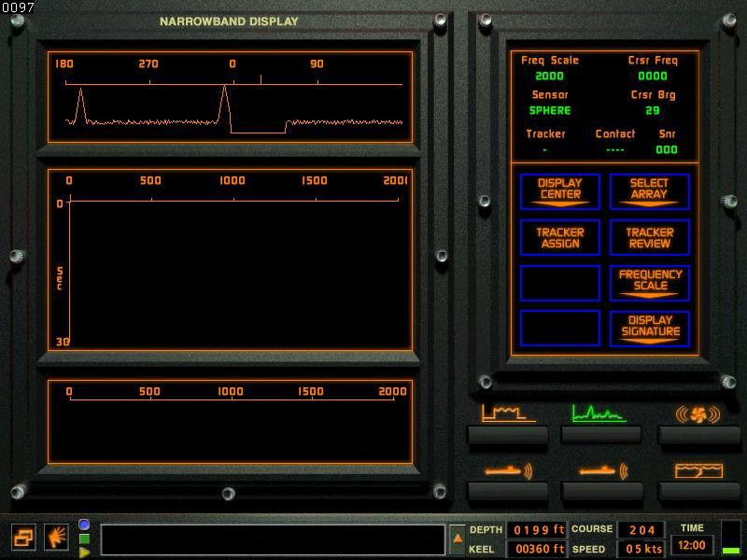Click the Sensor value SPHERE
Screen dimensions: 747x560
550,110
